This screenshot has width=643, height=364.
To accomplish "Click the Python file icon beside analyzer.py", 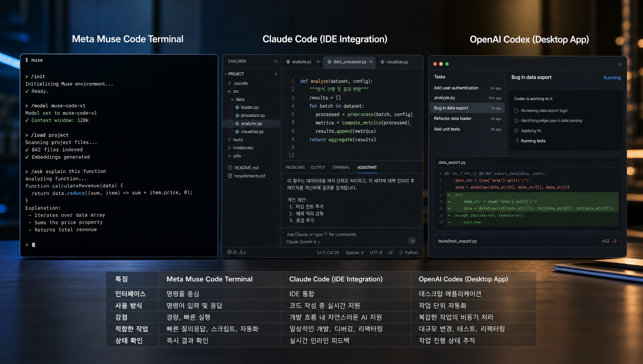I will pos(237,123).
